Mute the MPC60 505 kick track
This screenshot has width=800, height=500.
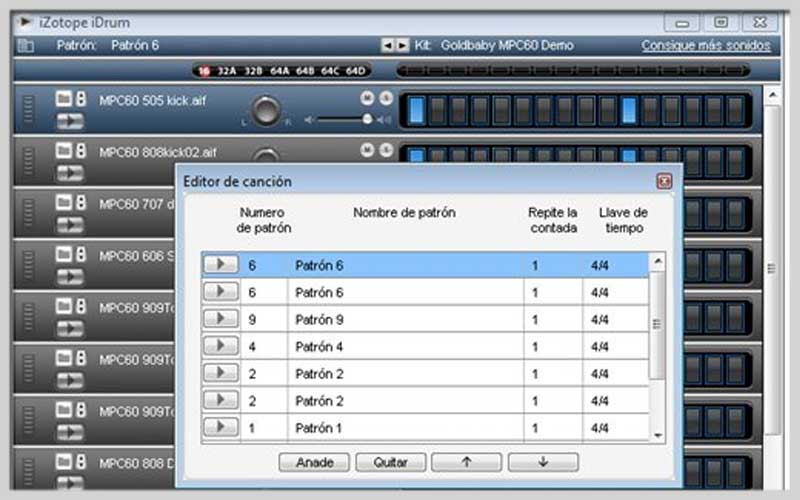pos(367,97)
